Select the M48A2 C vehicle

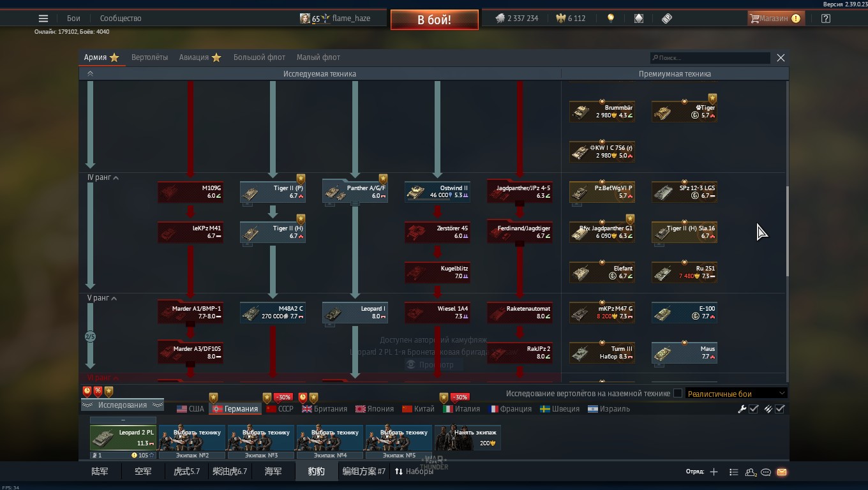coord(273,313)
